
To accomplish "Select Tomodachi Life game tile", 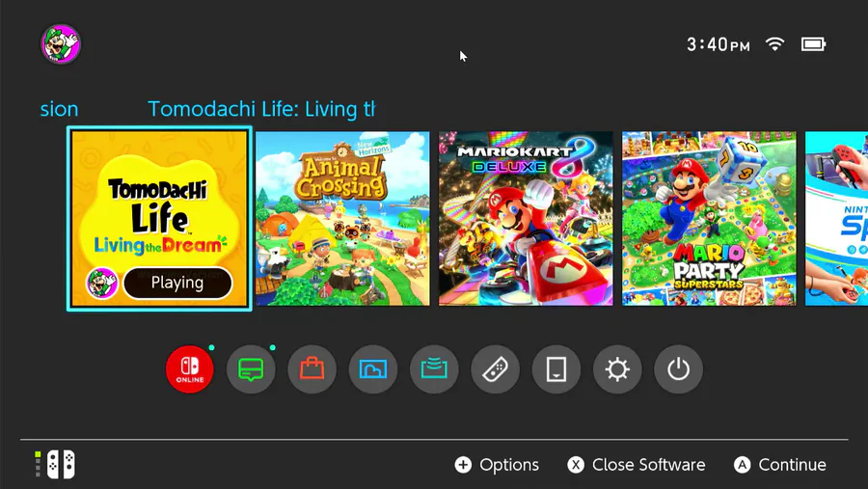I will [159, 219].
